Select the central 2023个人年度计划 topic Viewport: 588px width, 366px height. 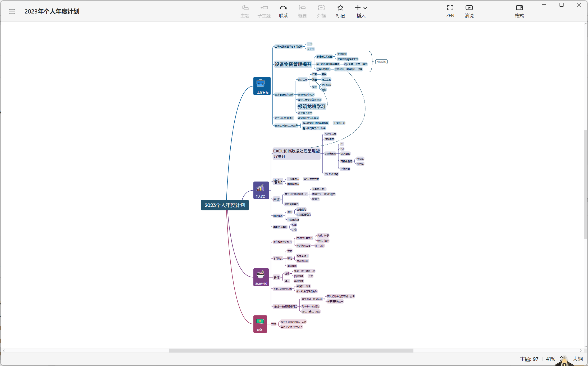(x=225, y=205)
